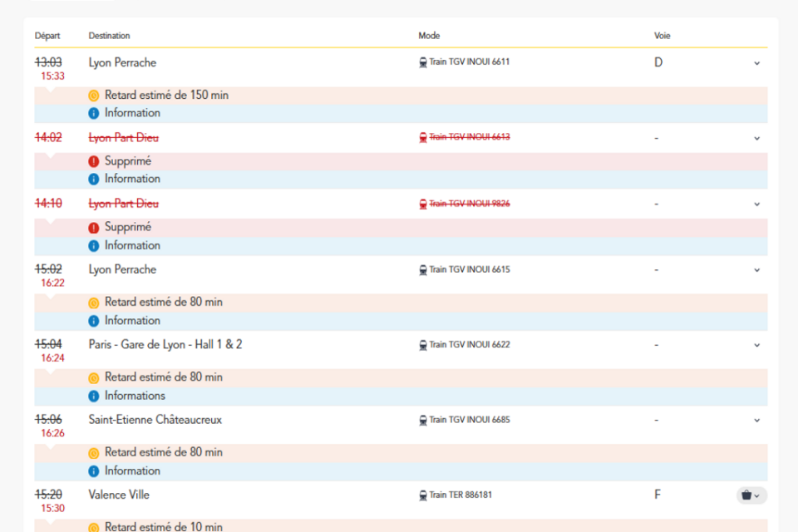Click the delay clock icon for 150 min

coord(94,96)
